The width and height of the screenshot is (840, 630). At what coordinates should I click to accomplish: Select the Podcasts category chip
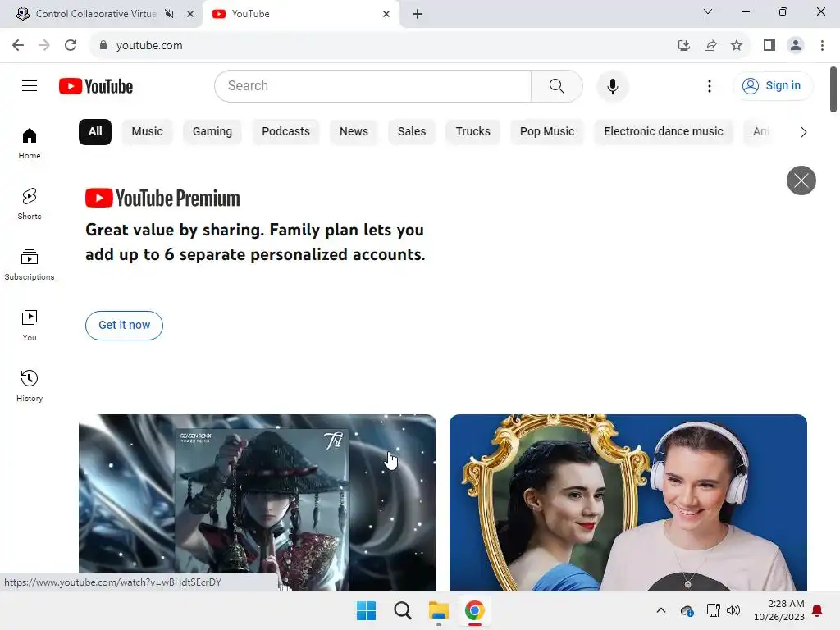(285, 132)
